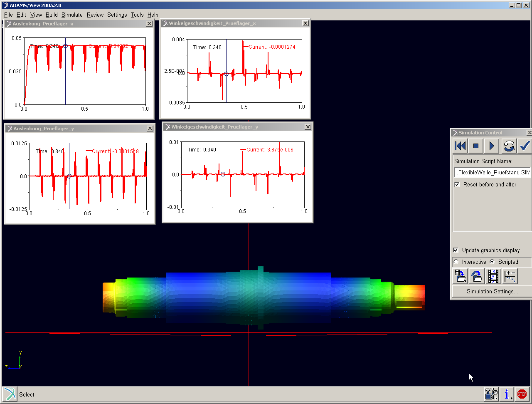The height and width of the screenshot is (404, 532).
Task: Uncheck Reset before and after
Action: [x=457, y=184]
